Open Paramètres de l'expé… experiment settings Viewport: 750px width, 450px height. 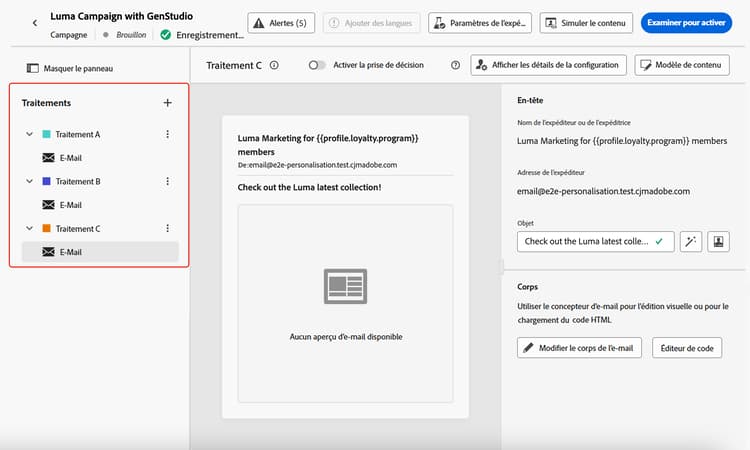coord(480,23)
